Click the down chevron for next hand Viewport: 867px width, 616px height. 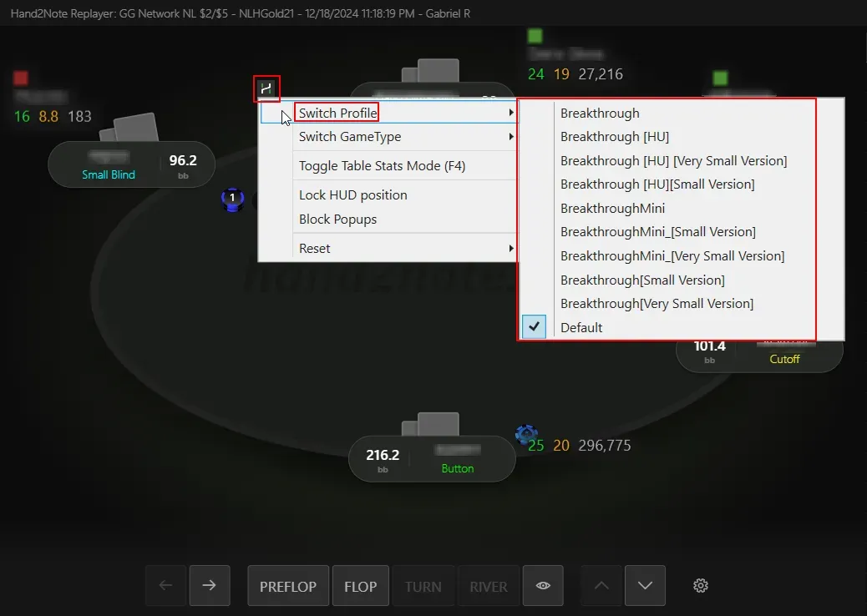click(645, 586)
